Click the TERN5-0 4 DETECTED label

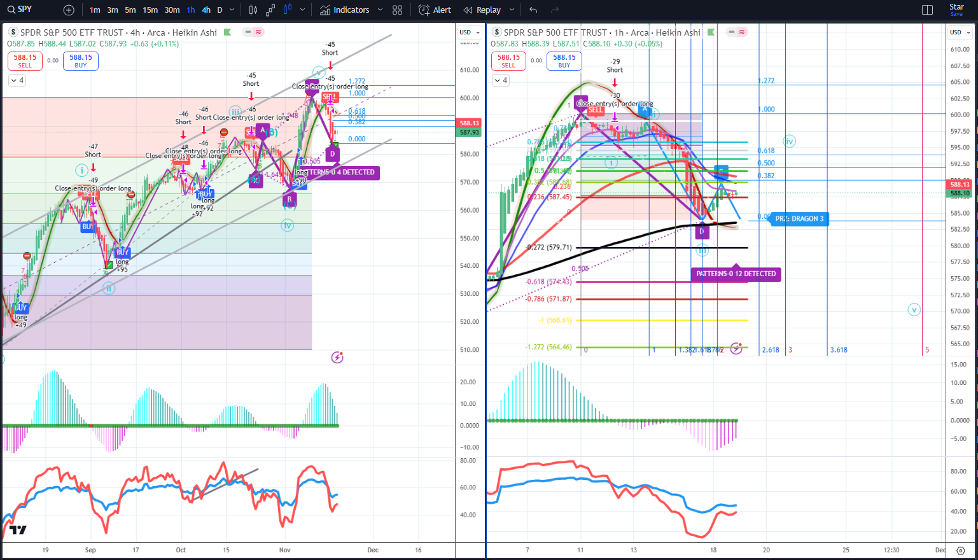point(342,172)
